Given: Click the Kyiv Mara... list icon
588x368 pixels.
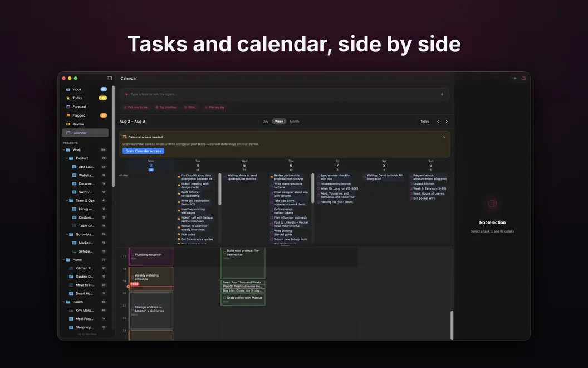Looking at the screenshot, I should (x=71, y=310).
